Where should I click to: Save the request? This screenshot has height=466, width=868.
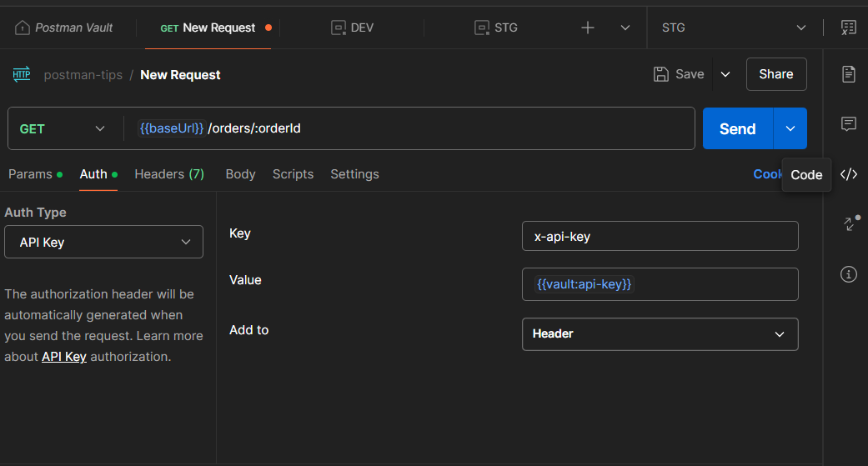pos(680,74)
